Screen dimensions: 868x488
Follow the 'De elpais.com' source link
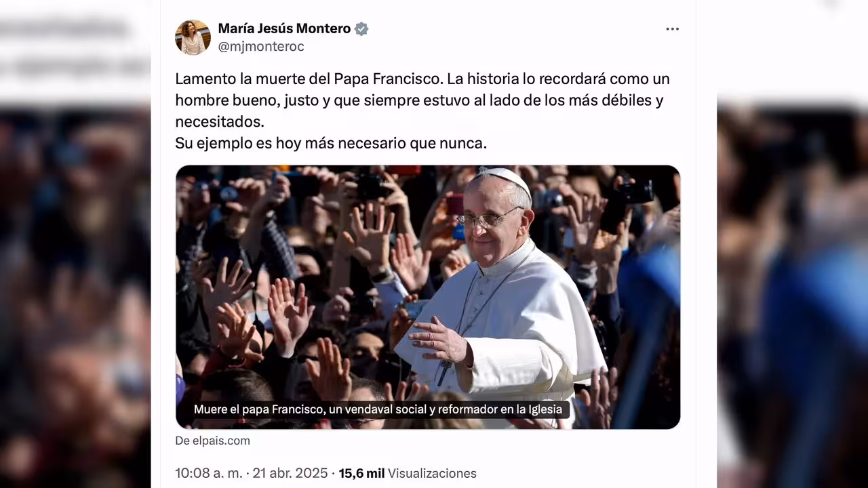pos(212,441)
